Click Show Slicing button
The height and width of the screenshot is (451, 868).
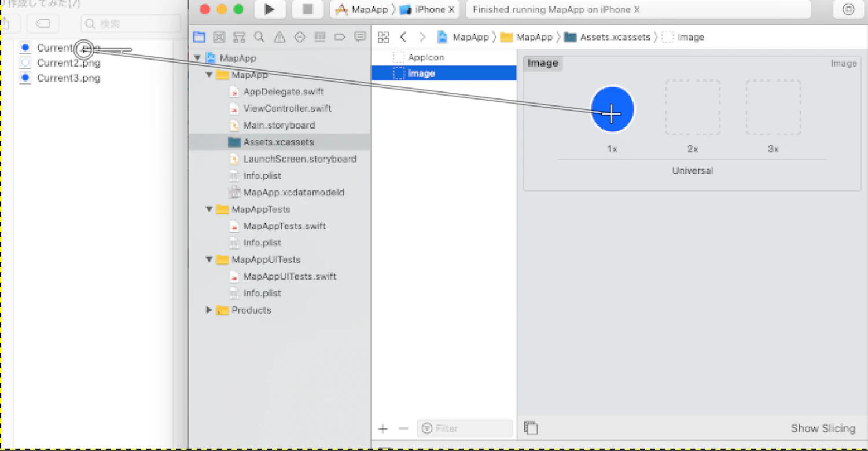coord(823,428)
